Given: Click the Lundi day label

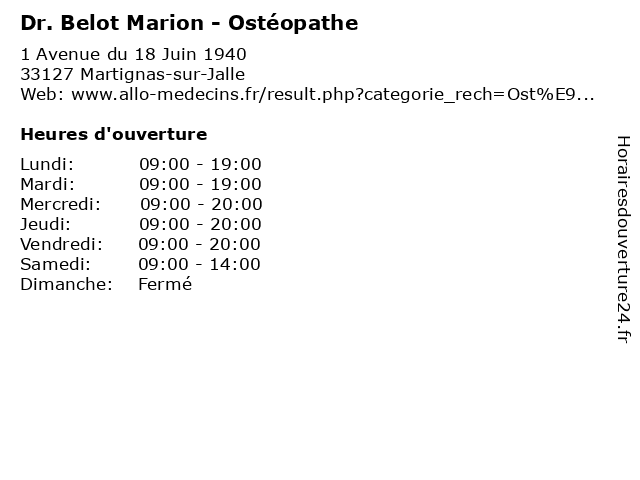Looking at the screenshot, I should click(47, 164).
